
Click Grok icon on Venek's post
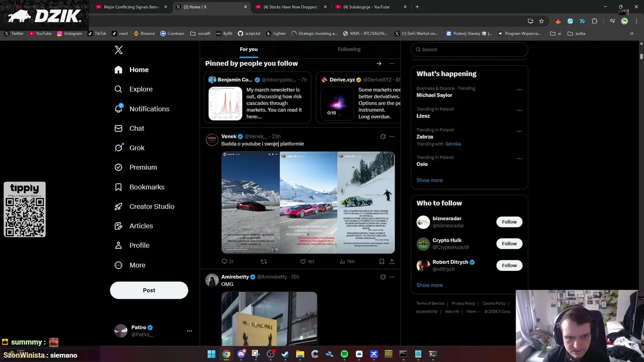(383, 136)
